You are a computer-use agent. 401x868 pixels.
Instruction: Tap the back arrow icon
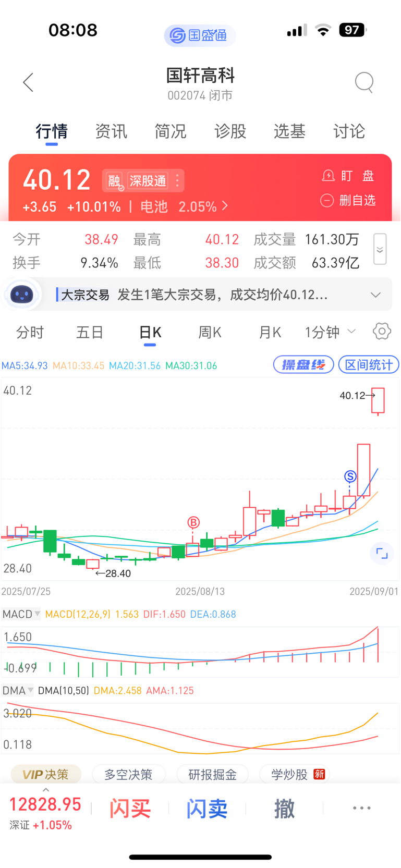(x=28, y=82)
